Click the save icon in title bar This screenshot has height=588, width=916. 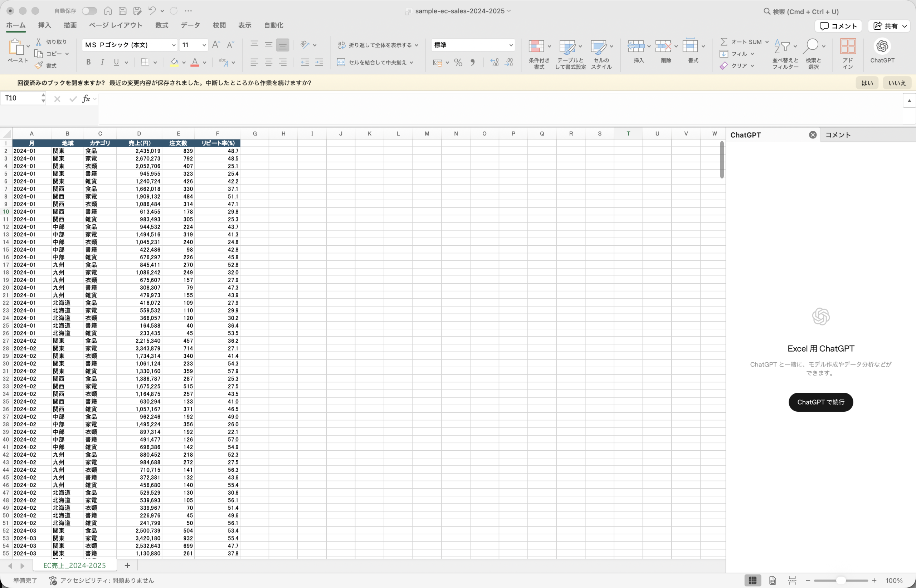pyautogui.click(x=123, y=11)
